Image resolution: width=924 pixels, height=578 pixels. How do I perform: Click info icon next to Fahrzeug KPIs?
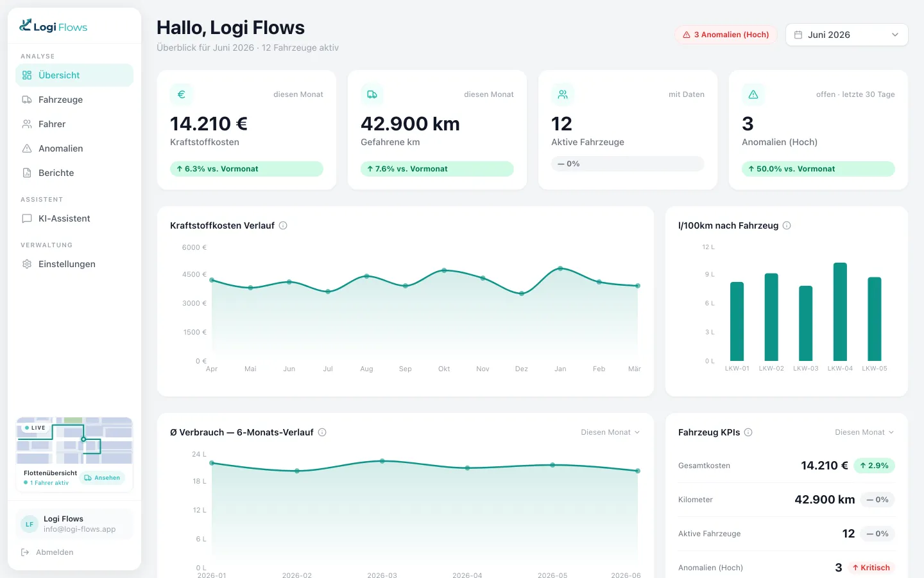[748, 432]
